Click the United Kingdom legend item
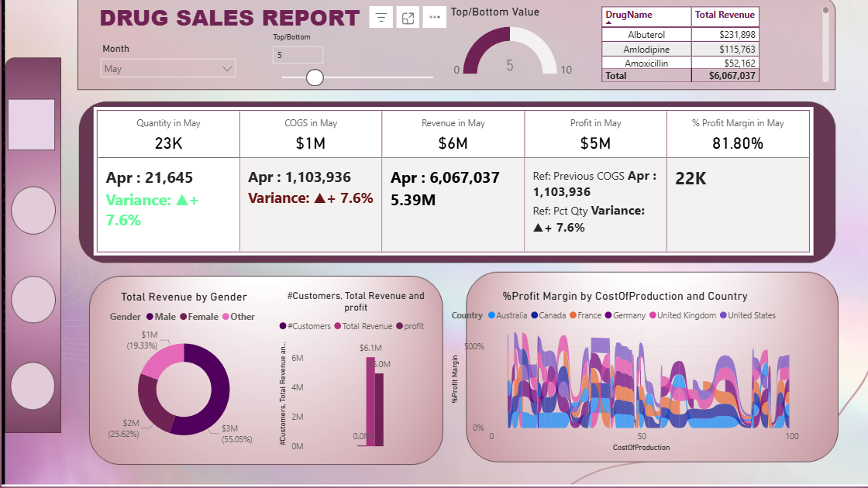Viewport: 868px width, 488px height. pos(683,315)
